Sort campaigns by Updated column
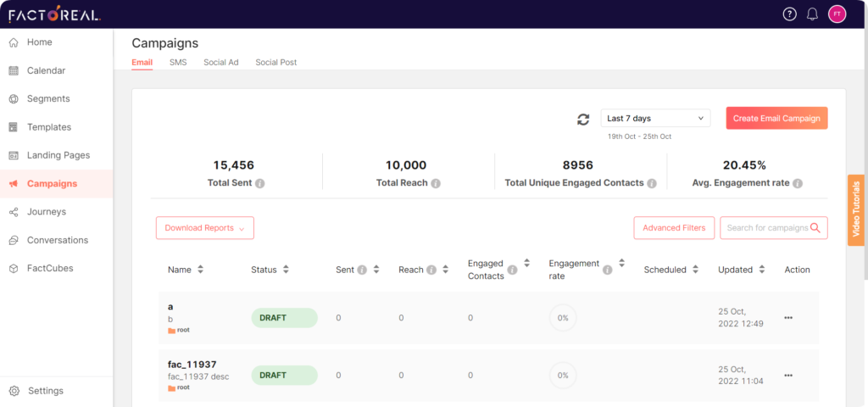 [762, 270]
